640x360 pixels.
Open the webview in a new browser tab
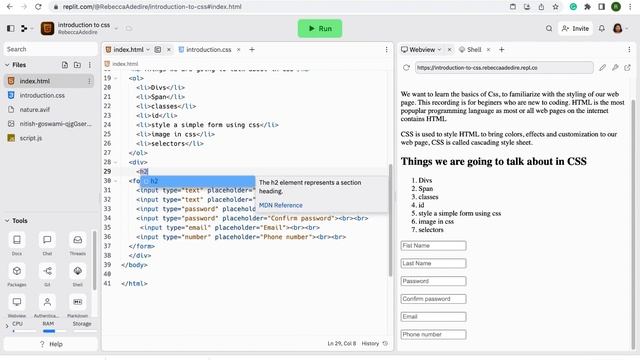(627, 68)
